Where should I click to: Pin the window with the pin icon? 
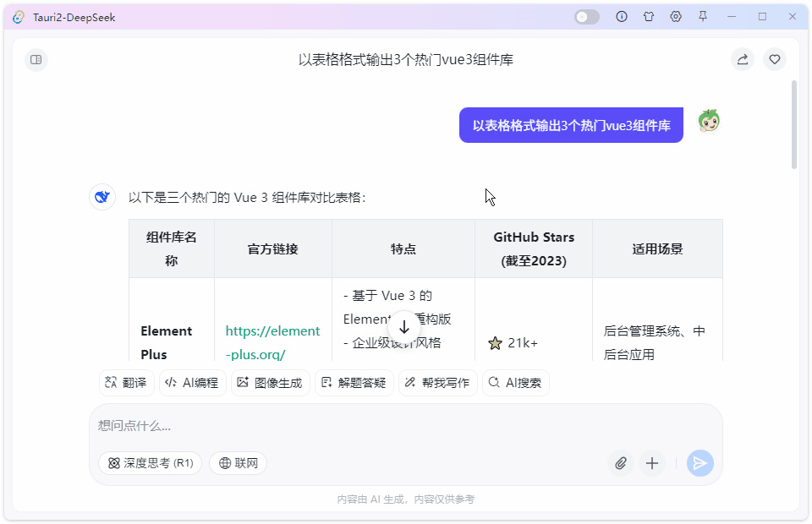click(702, 17)
